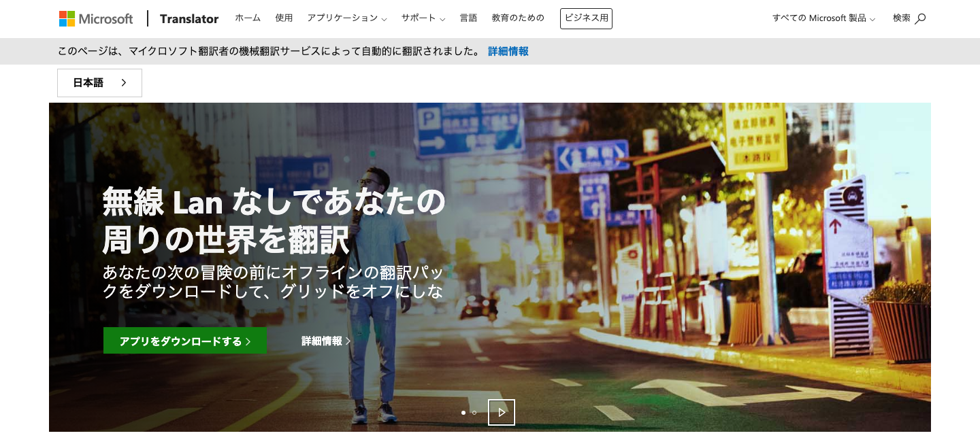Screen dimensions: 980x442
Task: Open the 使用 nav item
Action: pos(284,18)
